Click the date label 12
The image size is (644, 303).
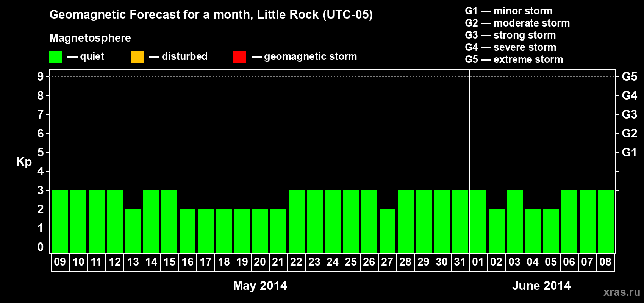point(115,262)
